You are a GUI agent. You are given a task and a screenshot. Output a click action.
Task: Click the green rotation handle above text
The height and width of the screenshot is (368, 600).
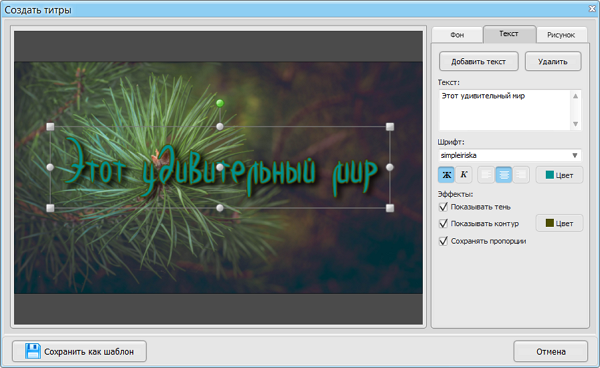tap(220, 103)
